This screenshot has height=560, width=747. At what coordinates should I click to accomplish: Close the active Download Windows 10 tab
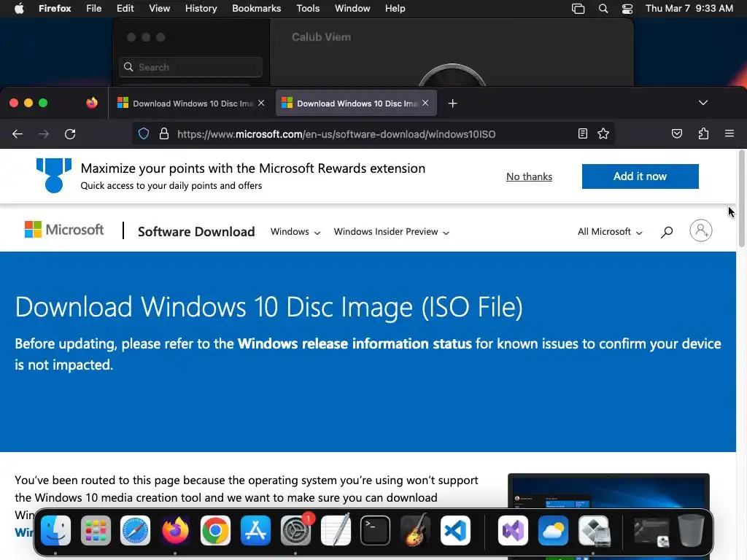tap(425, 103)
